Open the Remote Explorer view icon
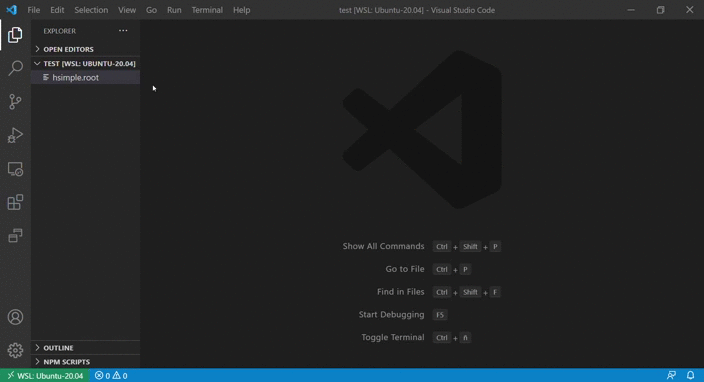 [15, 169]
